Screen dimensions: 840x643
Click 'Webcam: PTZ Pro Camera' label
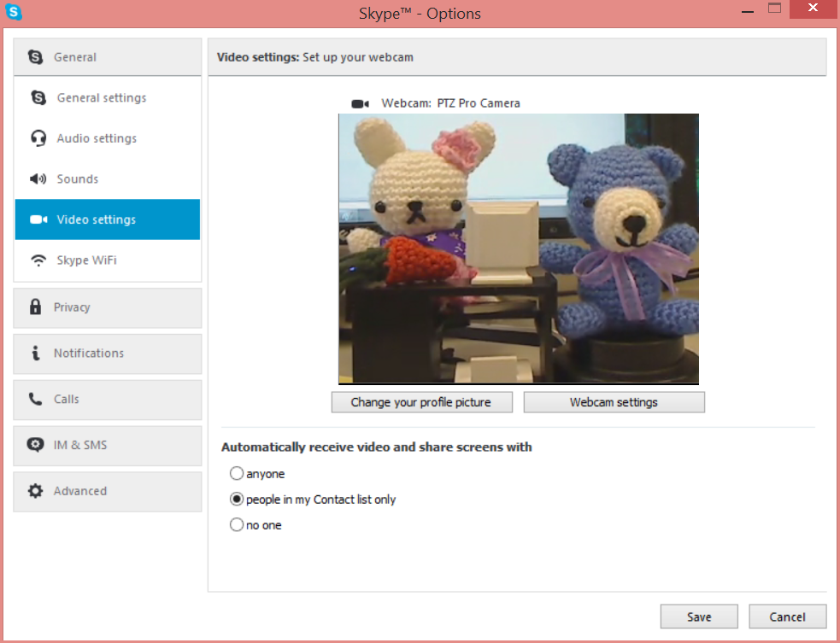[450, 103]
